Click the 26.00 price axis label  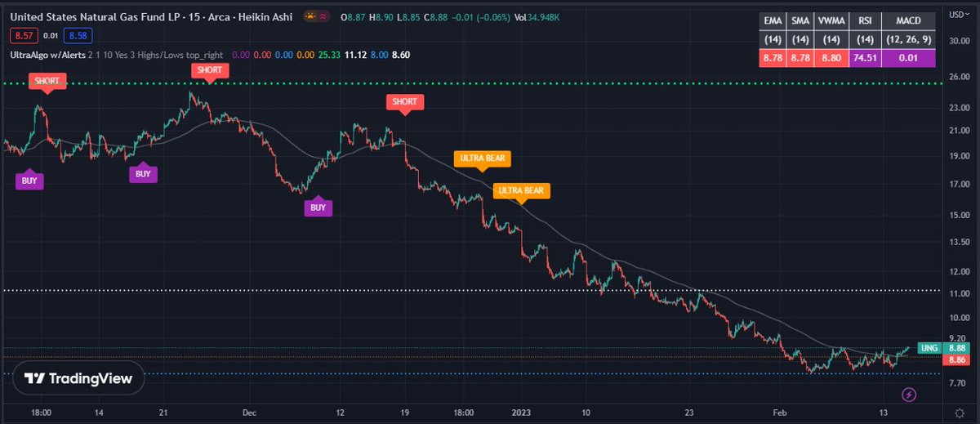959,78
